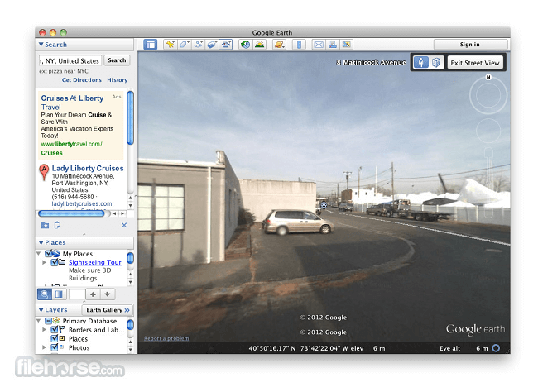Click the Sign in button
The width and height of the screenshot is (538, 392).
click(470, 45)
